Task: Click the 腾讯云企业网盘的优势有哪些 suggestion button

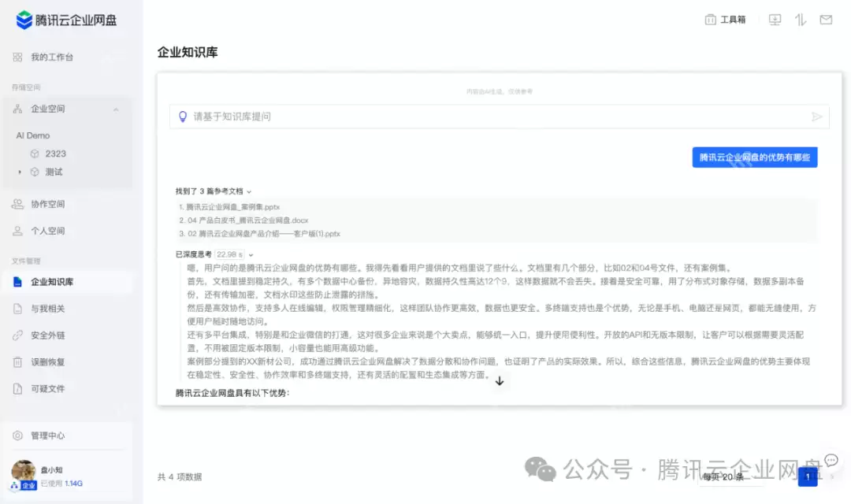Action: click(754, 157)
